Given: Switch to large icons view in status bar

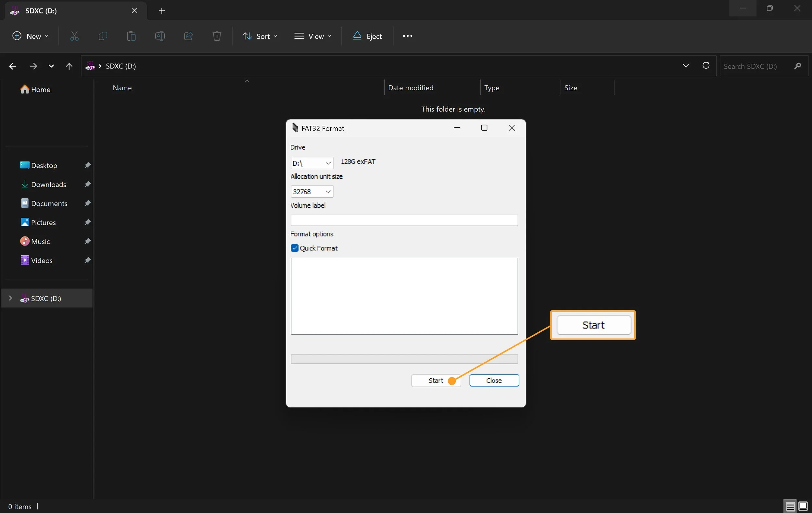Looking at the screenshot, I should (x=804, y=507).
